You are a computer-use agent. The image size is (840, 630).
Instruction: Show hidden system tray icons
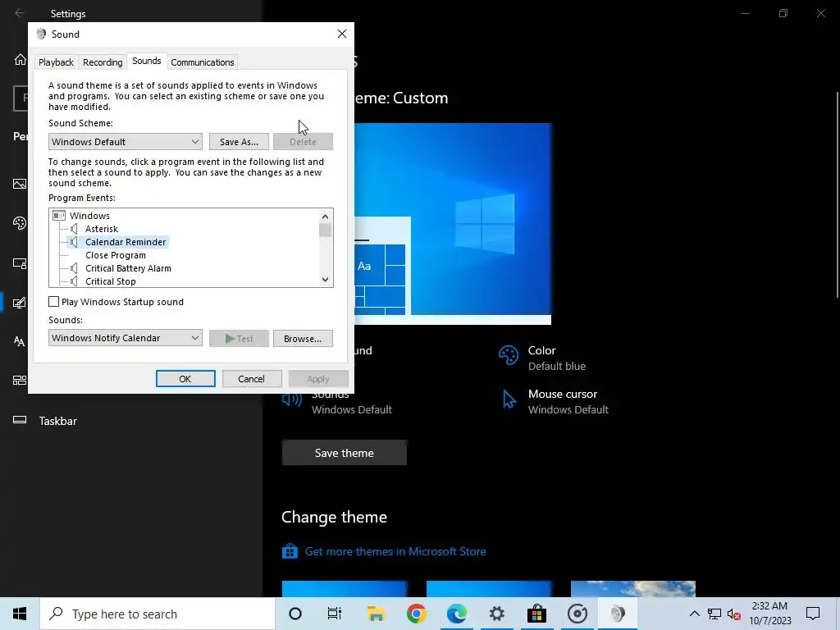click(x=694, y=614)
